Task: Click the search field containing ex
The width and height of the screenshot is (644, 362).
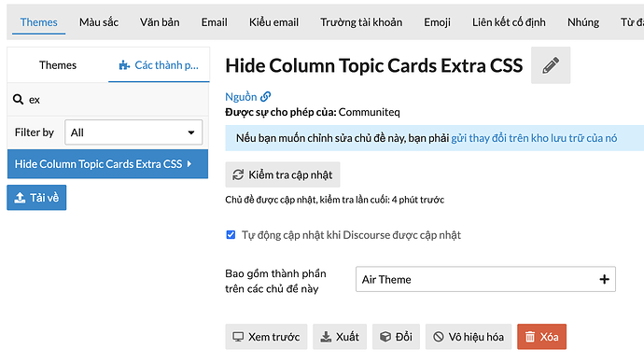Action: tap(107, 99)
